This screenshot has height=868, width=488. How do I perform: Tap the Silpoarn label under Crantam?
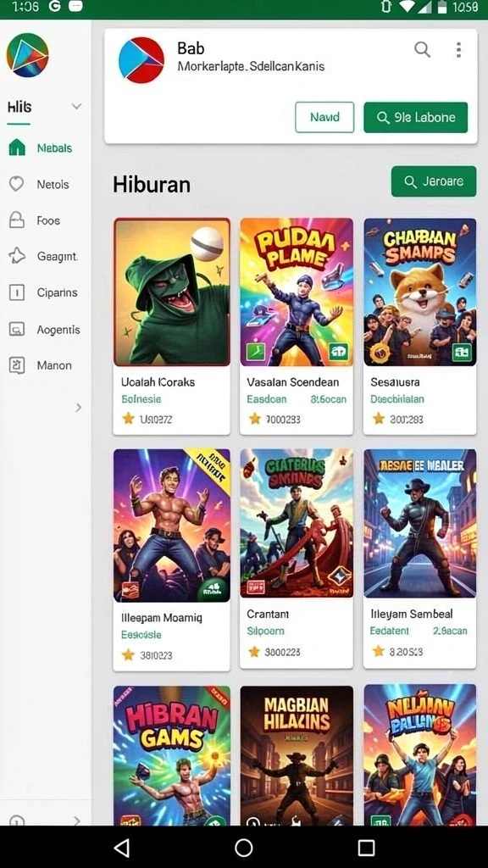point(265,631)
